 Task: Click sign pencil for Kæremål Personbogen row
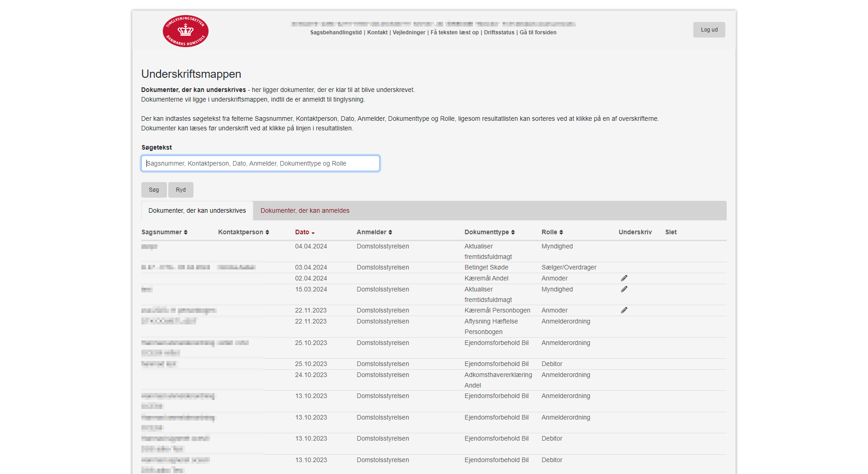624,310
